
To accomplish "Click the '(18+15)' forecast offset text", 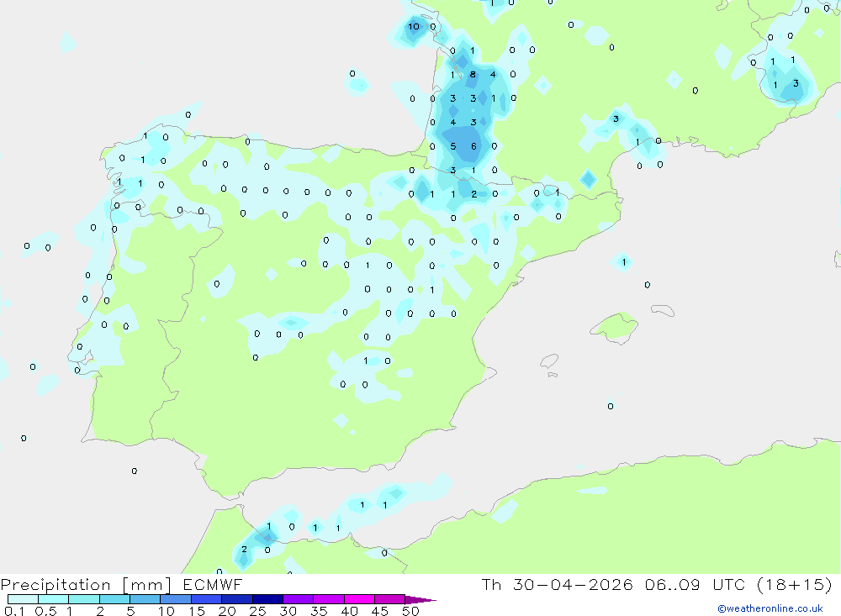I will click(795, 584).
